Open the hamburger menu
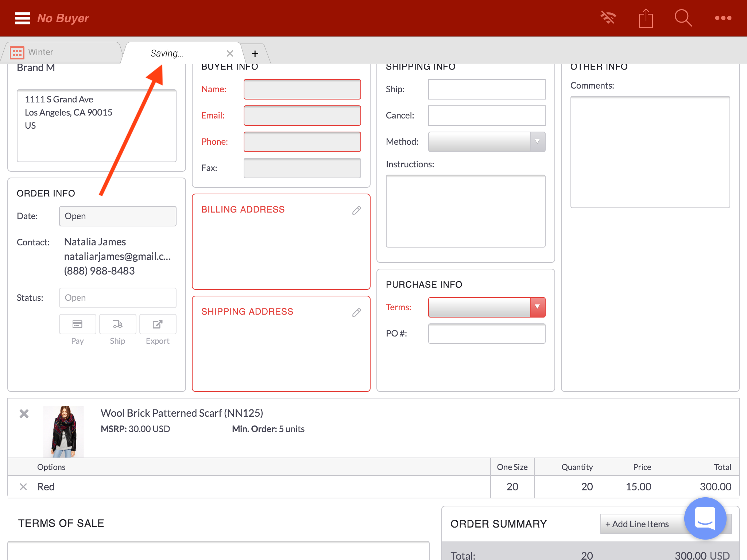747x560 pixels. coord(22,18)
